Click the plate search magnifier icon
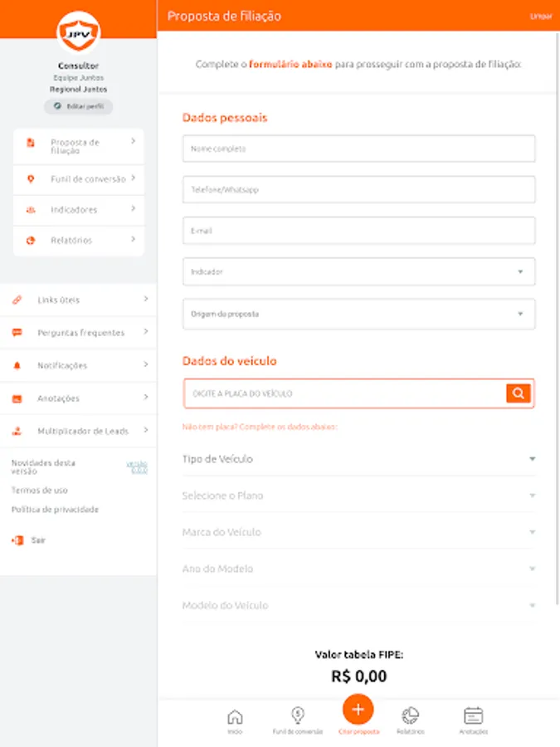560x747 pixels. tap(518, 393)
